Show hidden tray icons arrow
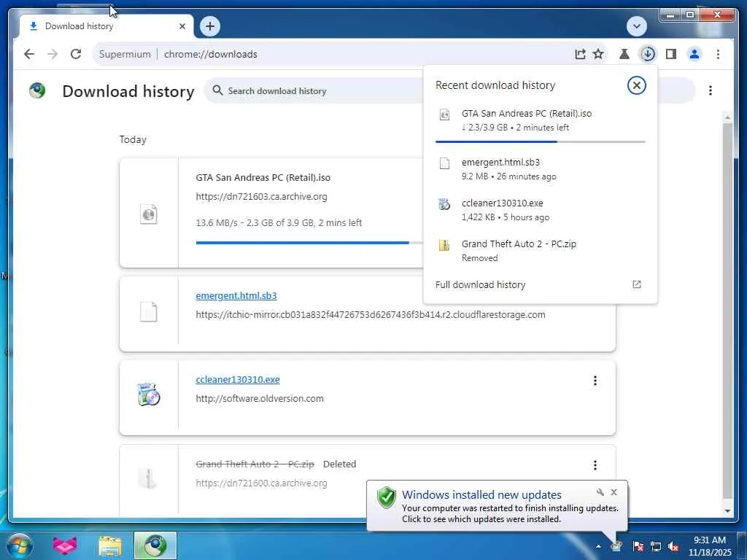 tap(598, 546)
